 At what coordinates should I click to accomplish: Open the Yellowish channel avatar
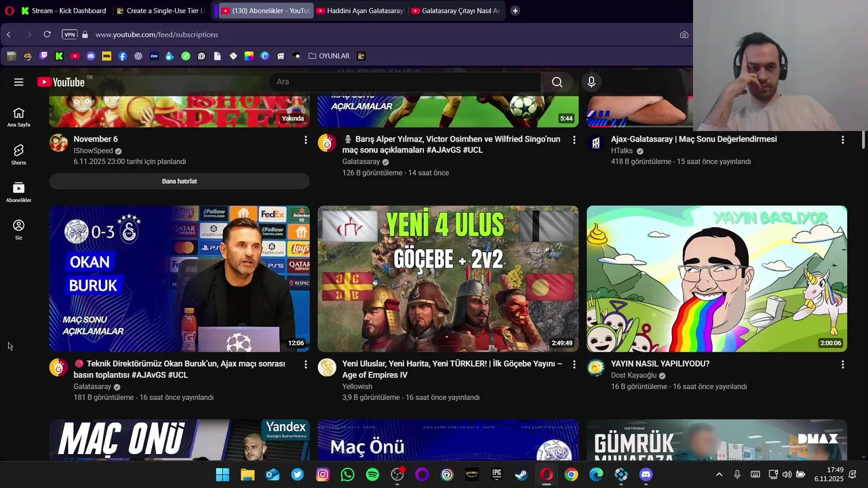327,368
